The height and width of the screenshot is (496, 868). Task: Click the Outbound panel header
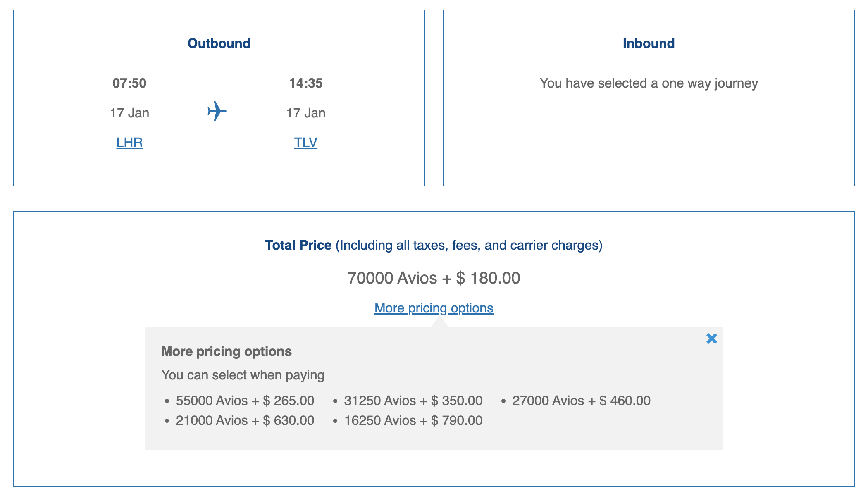click(219, 43)
